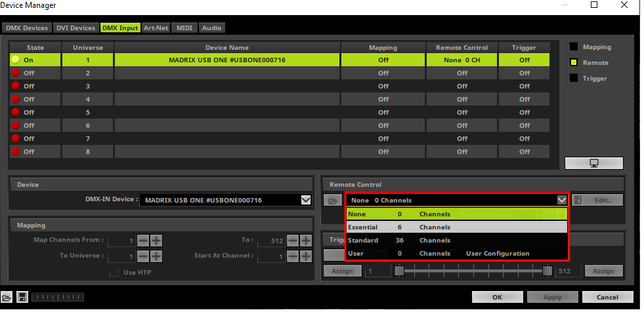Click the To field showing 512
Screen dimensions: 644x314
pyautogui.click(x=272, y=241)
